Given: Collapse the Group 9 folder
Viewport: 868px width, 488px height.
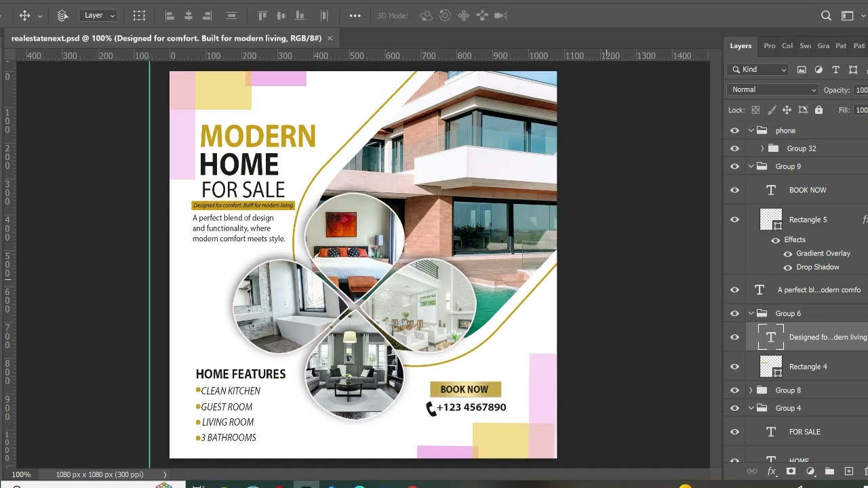Looking at the screenshot, I should coord(751,167).
